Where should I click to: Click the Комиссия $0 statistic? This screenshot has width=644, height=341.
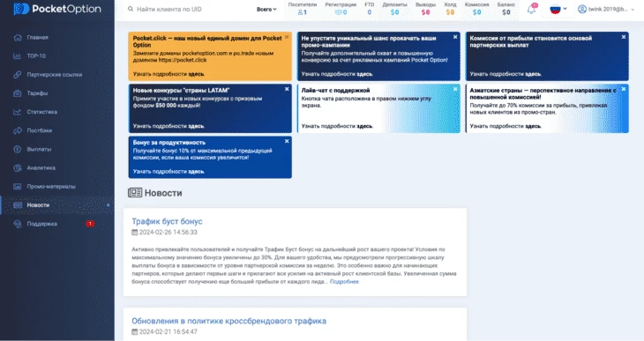pyautogui.click(x=477, y=9)
